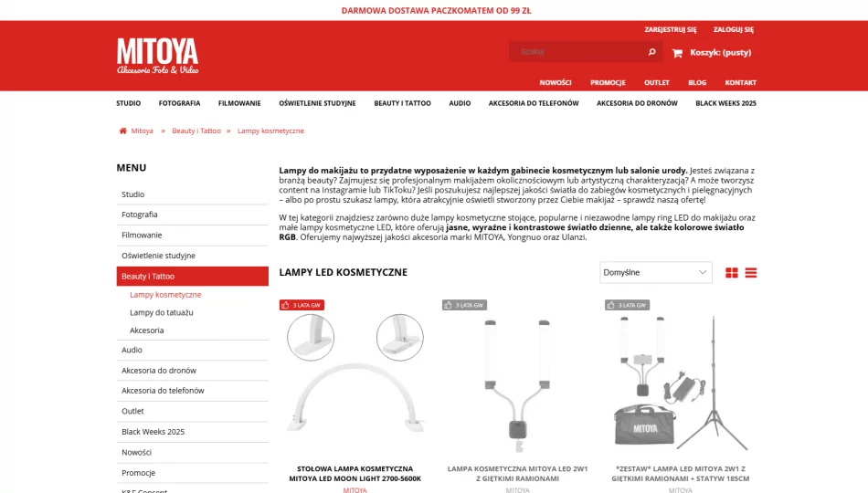This screenshot has width=868, height=493.
Task: Open BLOG in the header
Action: click(x=697, y=82)
